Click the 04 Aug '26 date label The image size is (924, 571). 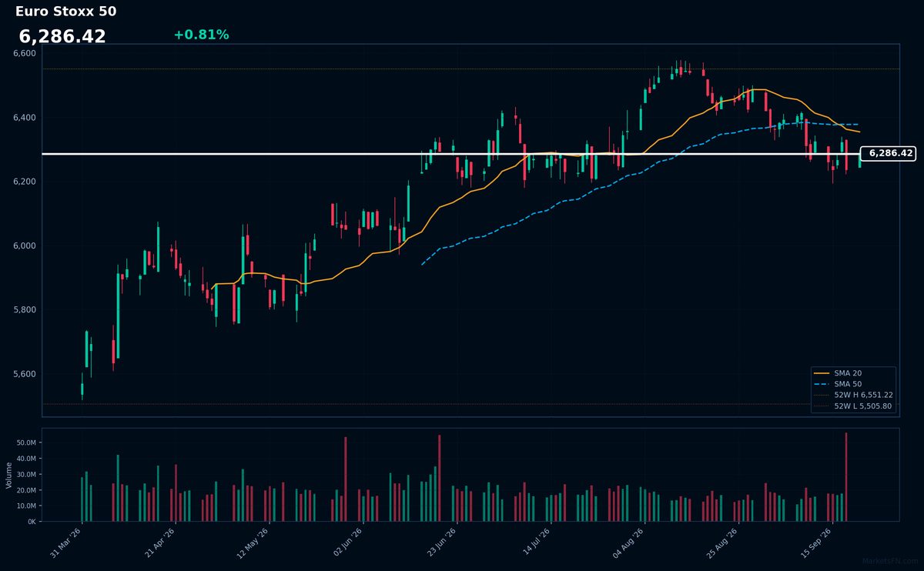pyautogui.click(x=629, y=543)
